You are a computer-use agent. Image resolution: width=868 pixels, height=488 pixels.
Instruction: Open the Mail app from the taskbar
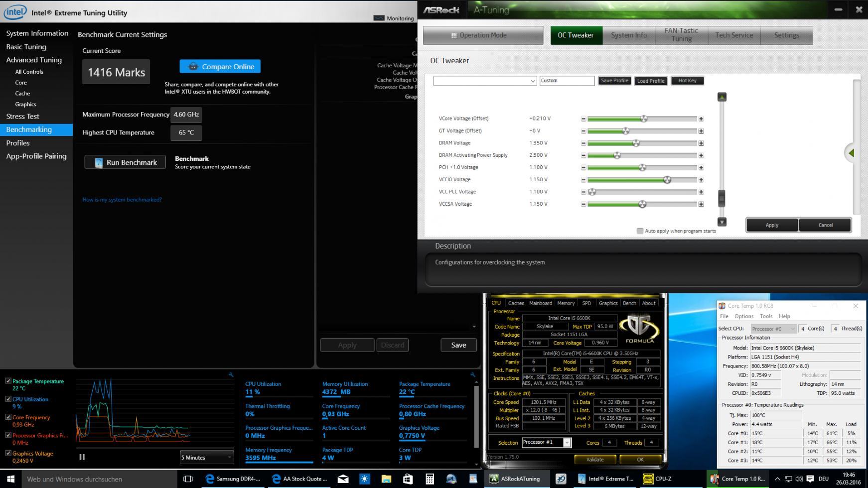(343, 479)
